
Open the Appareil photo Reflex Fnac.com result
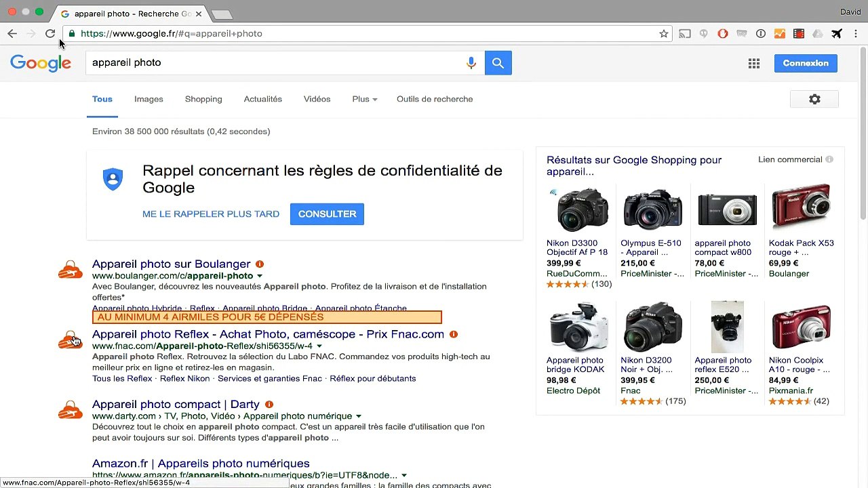[268, 334]
